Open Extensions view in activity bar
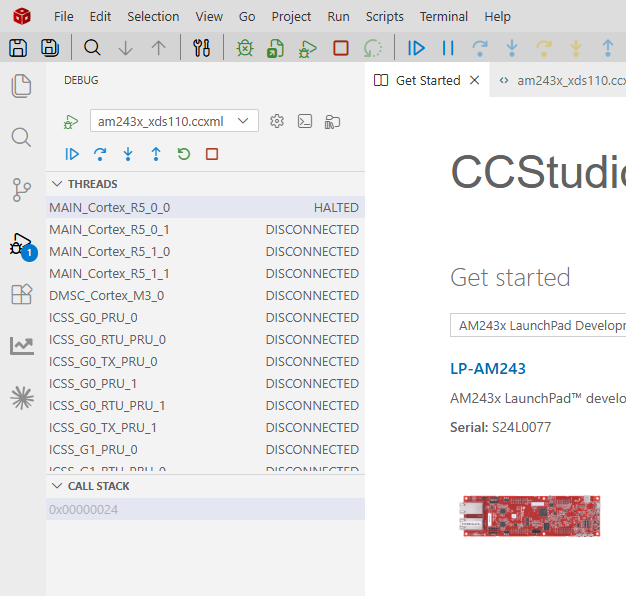 coord(22,294)
